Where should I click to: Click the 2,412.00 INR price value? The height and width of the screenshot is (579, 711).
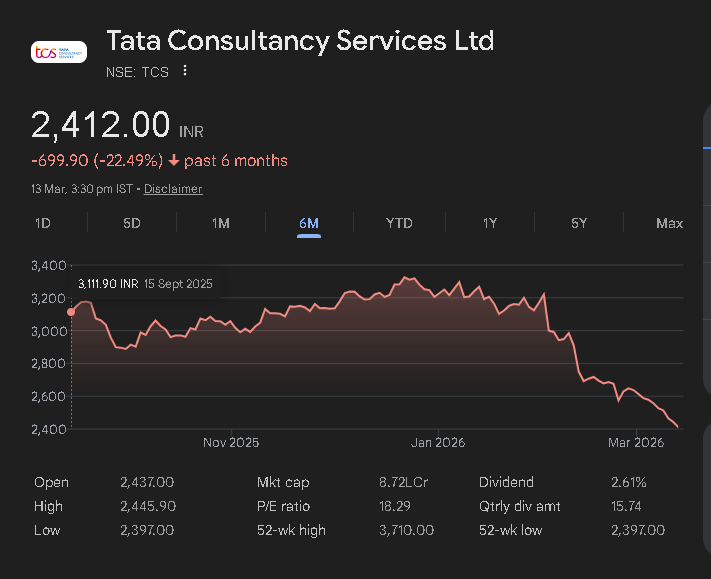click(100, 125)
